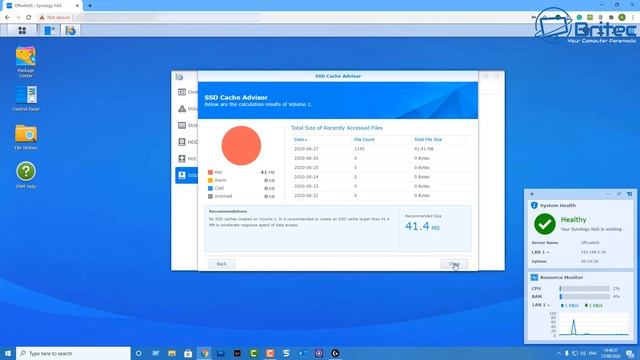Select the Synology NAS browser tab
Screen dimensions: 640x360
[x=42, y=6]
